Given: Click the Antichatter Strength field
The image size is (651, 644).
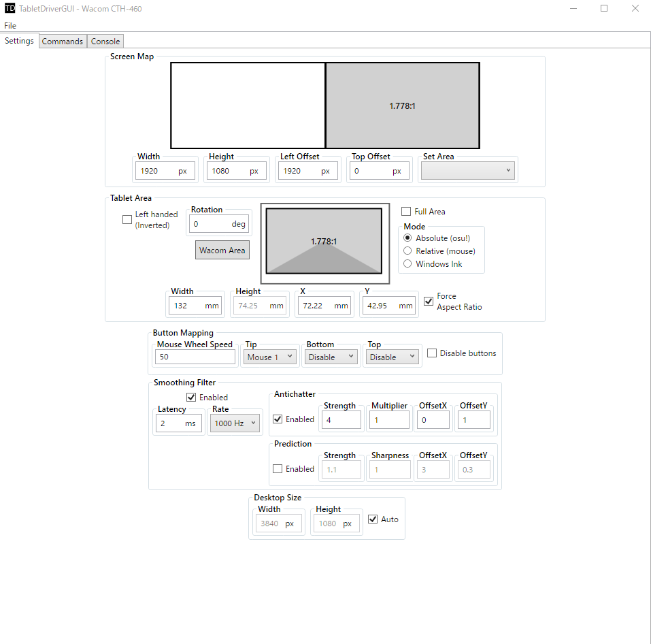Looking at the screenshot, I should coord(341,419).
